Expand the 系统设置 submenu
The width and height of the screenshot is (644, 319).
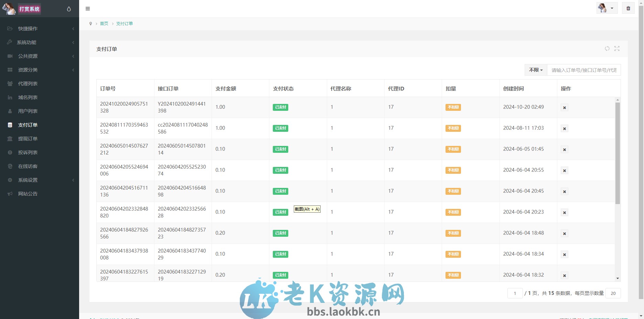(28, 180)
